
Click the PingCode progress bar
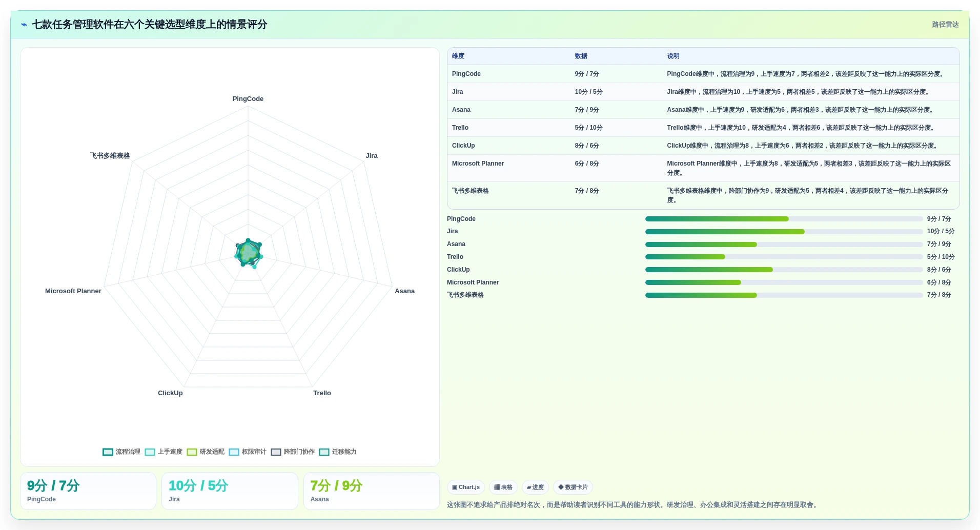click(x=784, y=219)
